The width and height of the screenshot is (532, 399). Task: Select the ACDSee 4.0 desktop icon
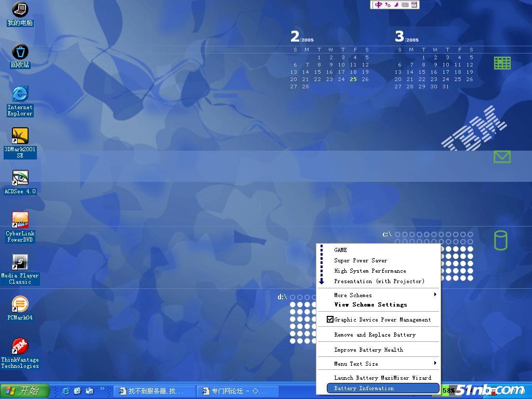tap(20, 178)
